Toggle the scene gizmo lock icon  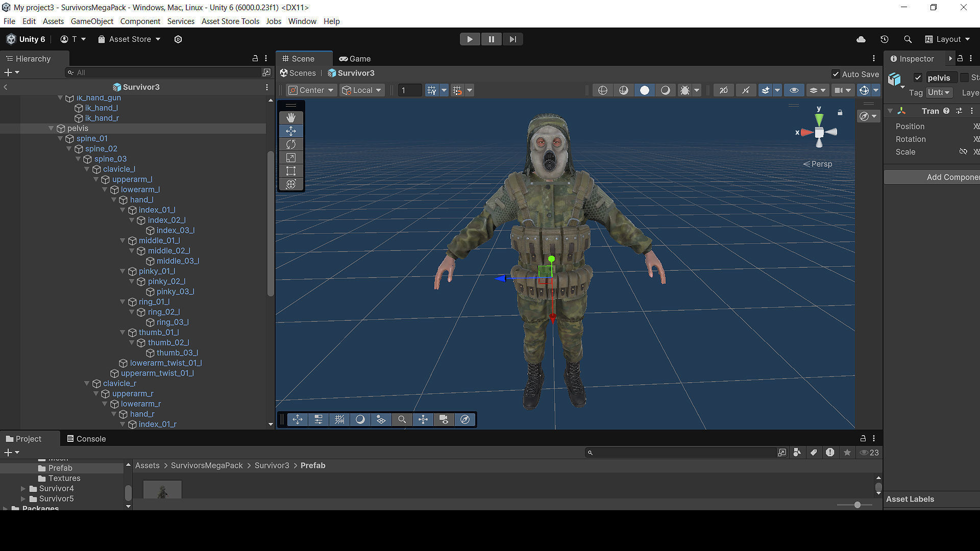(840, 112)
